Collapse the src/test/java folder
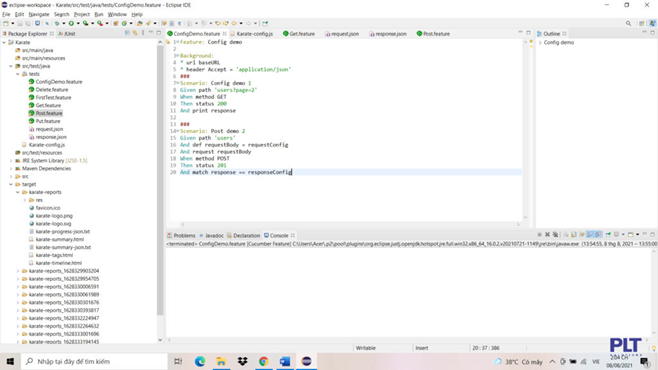Viewport: 658px width, 370px height. point(11,66)
